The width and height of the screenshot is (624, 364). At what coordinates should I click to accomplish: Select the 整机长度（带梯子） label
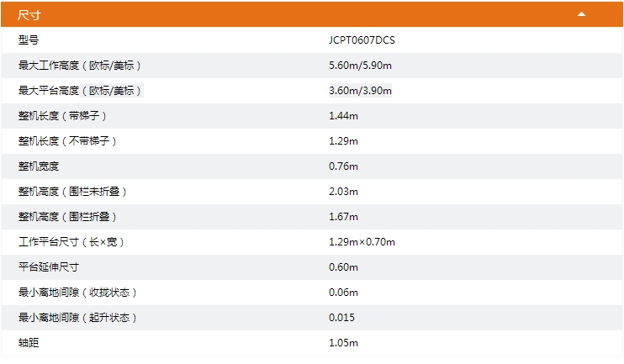[x=62, y=116]
